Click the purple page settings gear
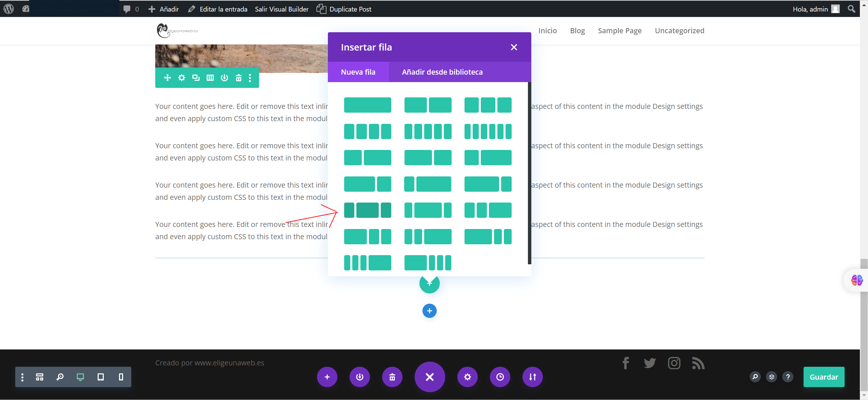 pos(467,377)
